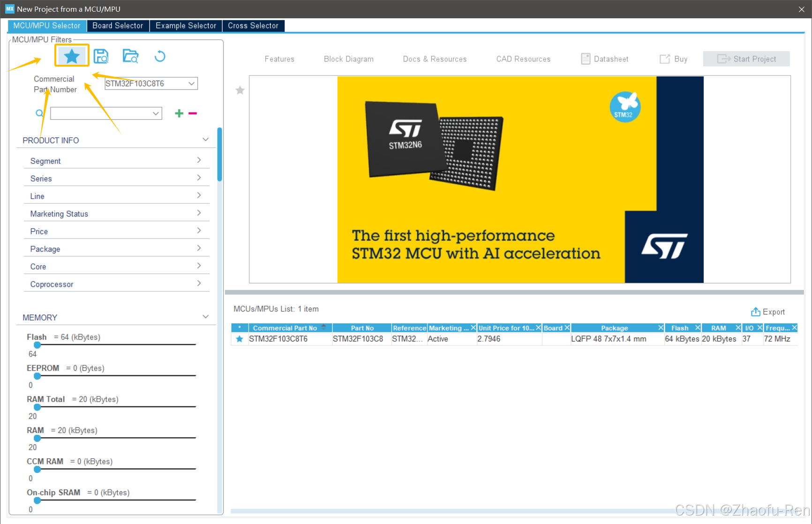Click the reset filters refresh icon

pyautogui.click(x=160, y=56)
